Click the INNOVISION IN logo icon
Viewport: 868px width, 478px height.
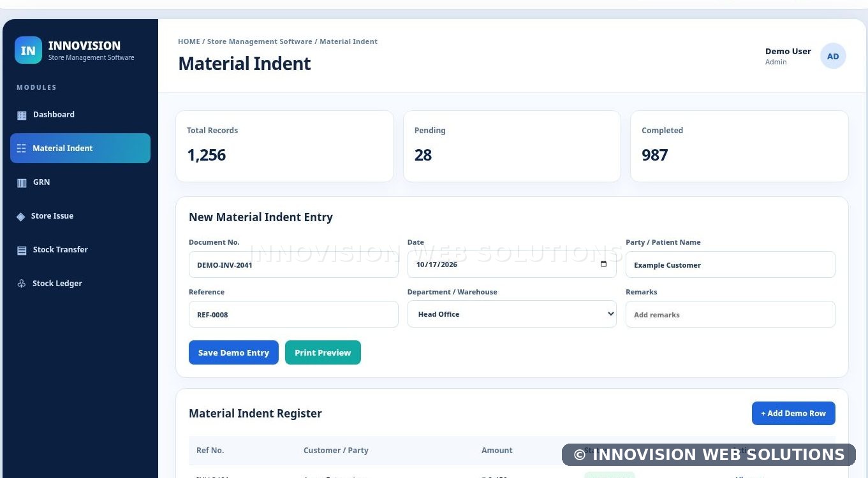(28, 50)
